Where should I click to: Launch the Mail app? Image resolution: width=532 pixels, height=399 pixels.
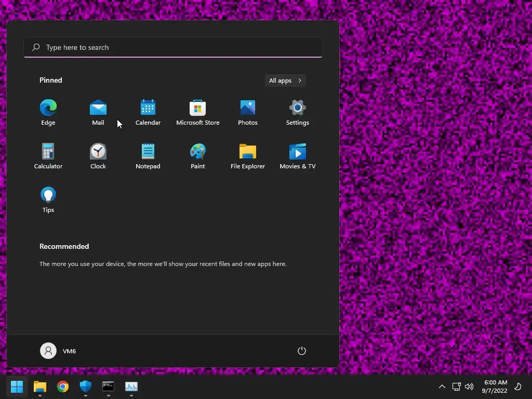coord(98,113)
